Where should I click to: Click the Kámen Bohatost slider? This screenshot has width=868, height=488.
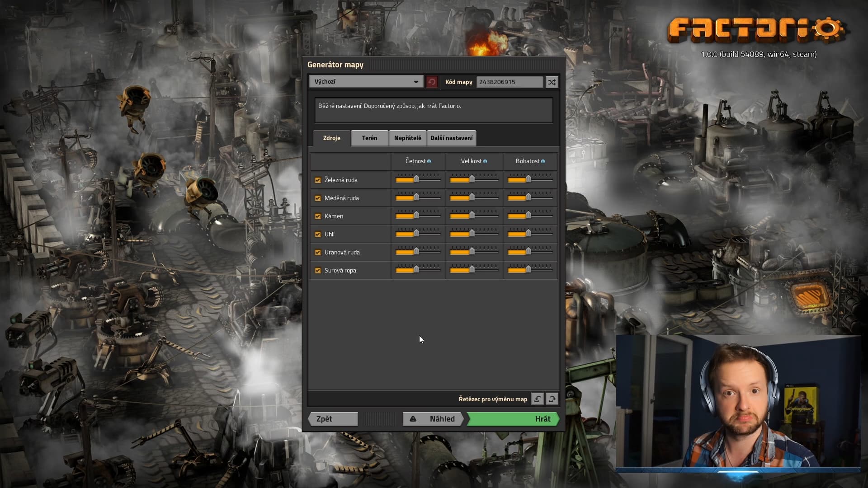click(530, 216)
